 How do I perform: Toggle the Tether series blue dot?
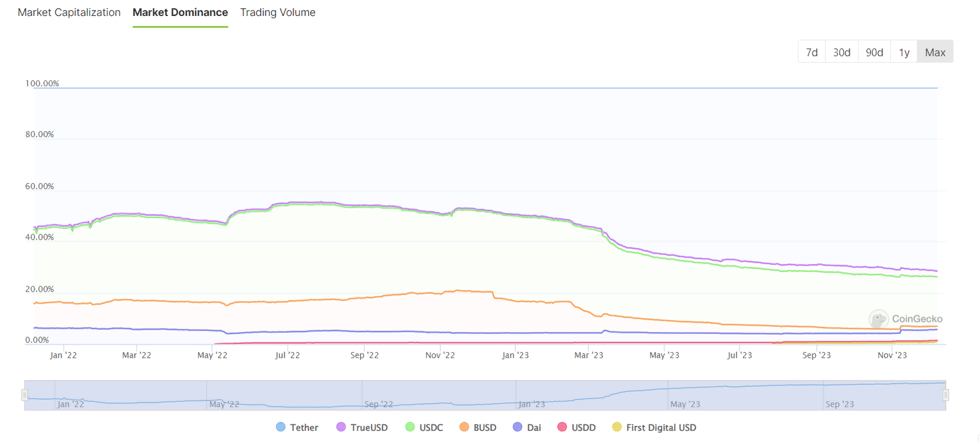(x=281, y=427)
